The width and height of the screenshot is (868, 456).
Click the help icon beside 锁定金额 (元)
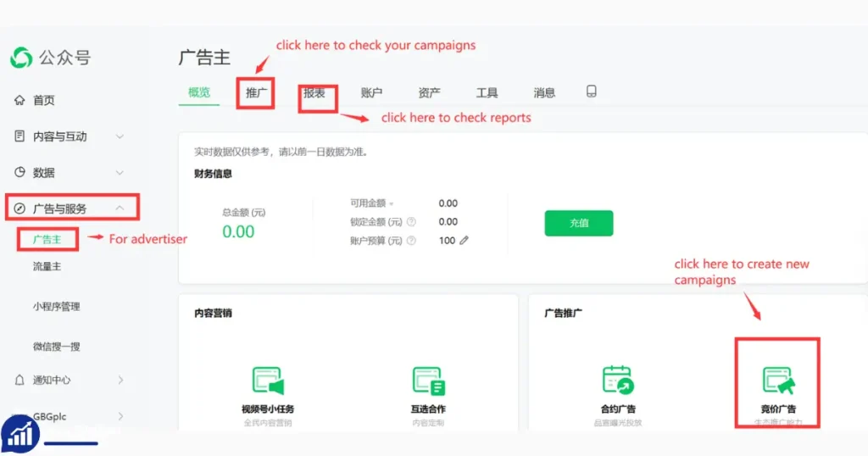point(411,222)
